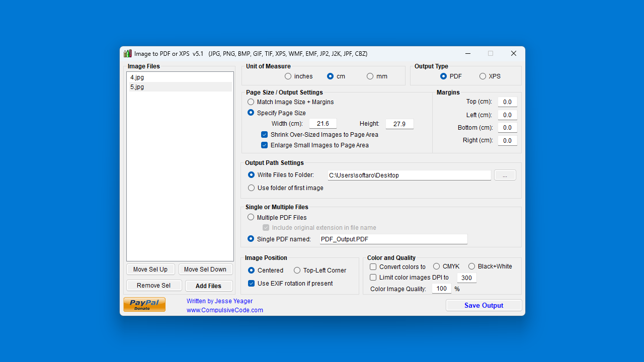Click the Right margin field
The height and width of the screenshot is (362, 644).
click(x=507, y=141)
